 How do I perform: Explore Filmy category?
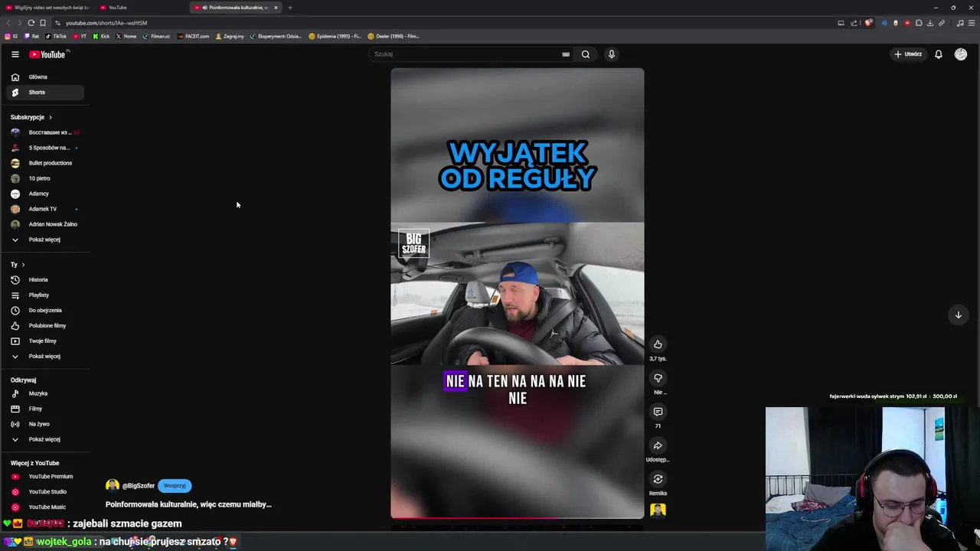(x=45, y=409)
